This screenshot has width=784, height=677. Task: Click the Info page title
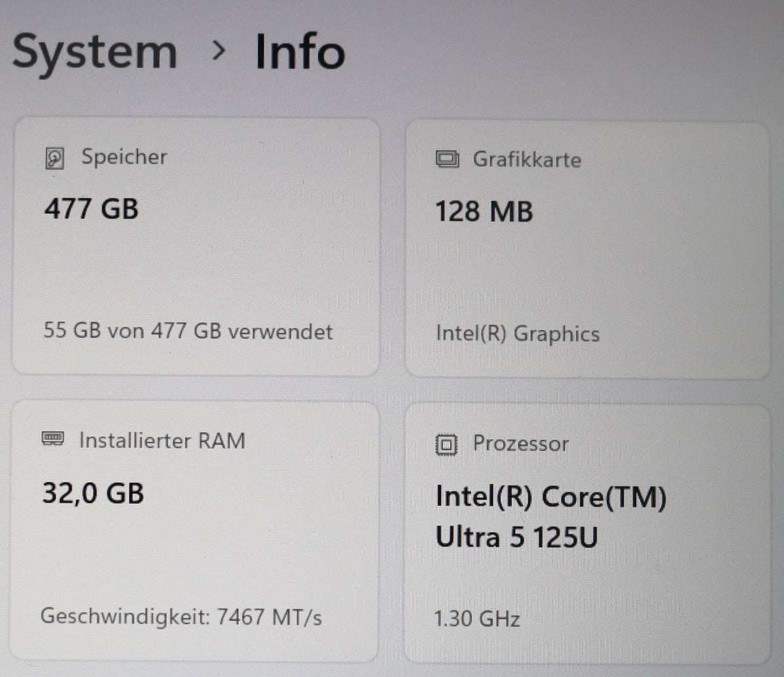pos(299,52)
